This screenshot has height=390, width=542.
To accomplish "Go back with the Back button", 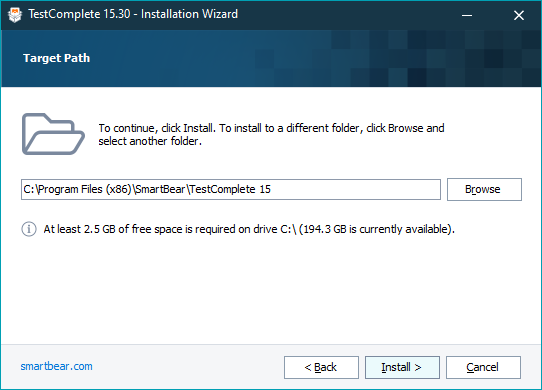I will pyautogui.click(x=321, y=367).
